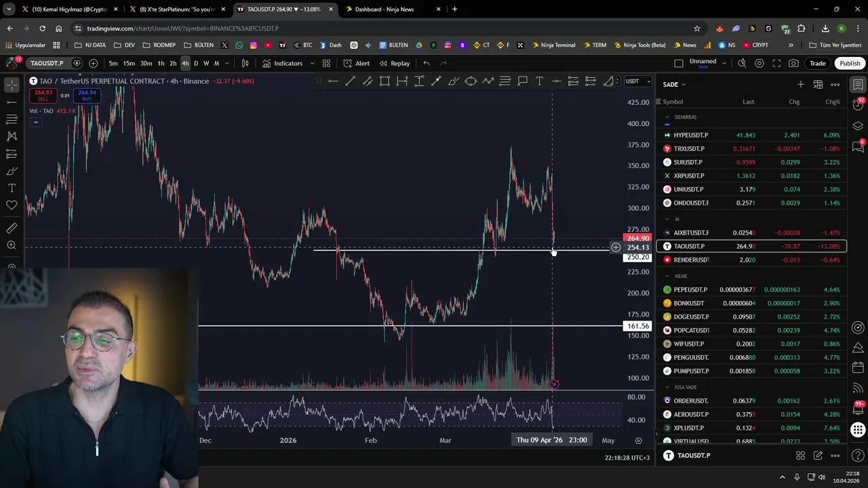Switch to the X StarPlatinum browser tab
This screenshot has height=488, width=868.
[176, 9]
